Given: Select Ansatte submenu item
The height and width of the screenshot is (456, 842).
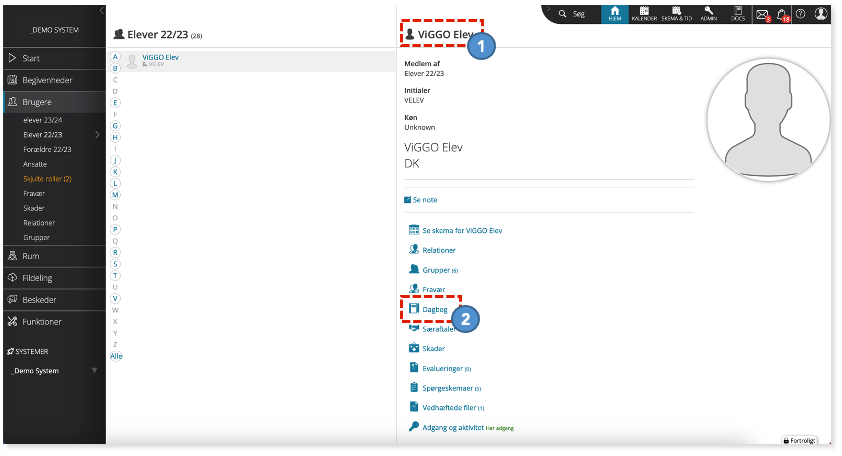Looking at the screenshot, I should [x=35, y=164].
